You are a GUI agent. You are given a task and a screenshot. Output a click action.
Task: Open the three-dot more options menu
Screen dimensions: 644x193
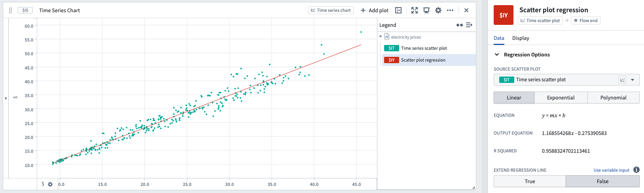450,10
